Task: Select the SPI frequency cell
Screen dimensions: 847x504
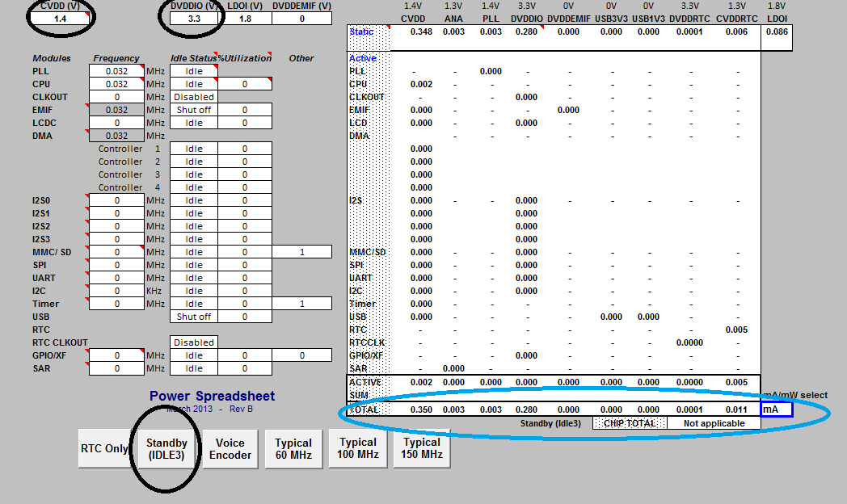Action: (116, 265)
